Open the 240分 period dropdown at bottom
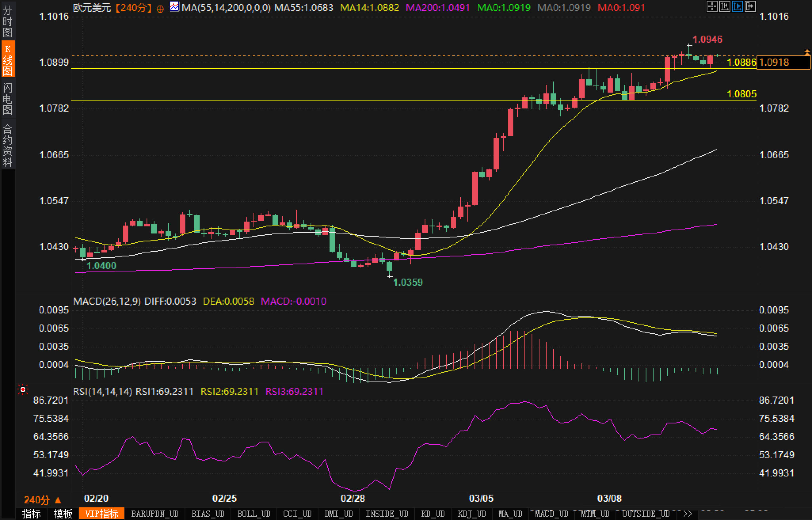Image resolution: width=812 pixels, height=520 pixels. pyautogui.click(x=43, y=500)
